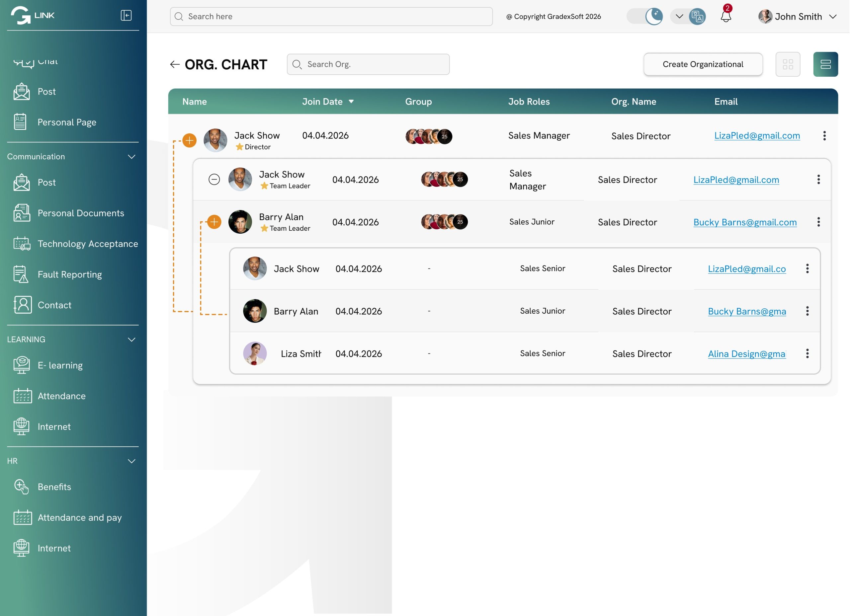850x616 pixels.
Task: Go back using the ORG. CHART arrow
Action: [175, 64]
